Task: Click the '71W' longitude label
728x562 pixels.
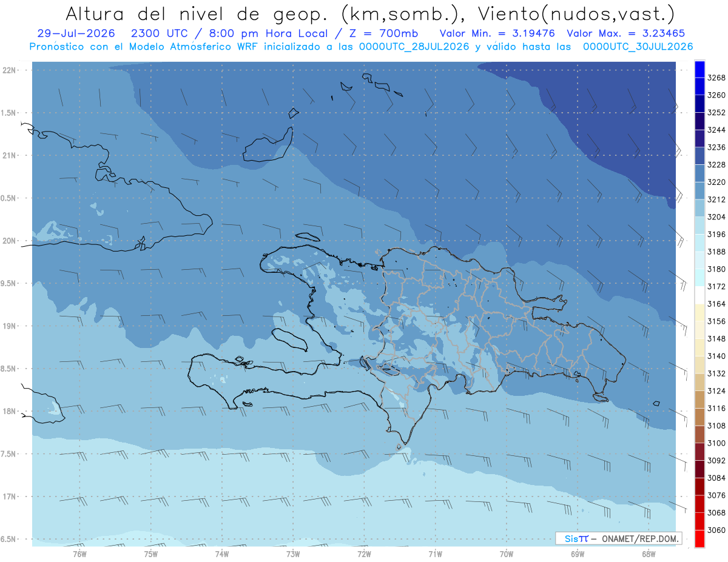Action: [x=435, y=553]
